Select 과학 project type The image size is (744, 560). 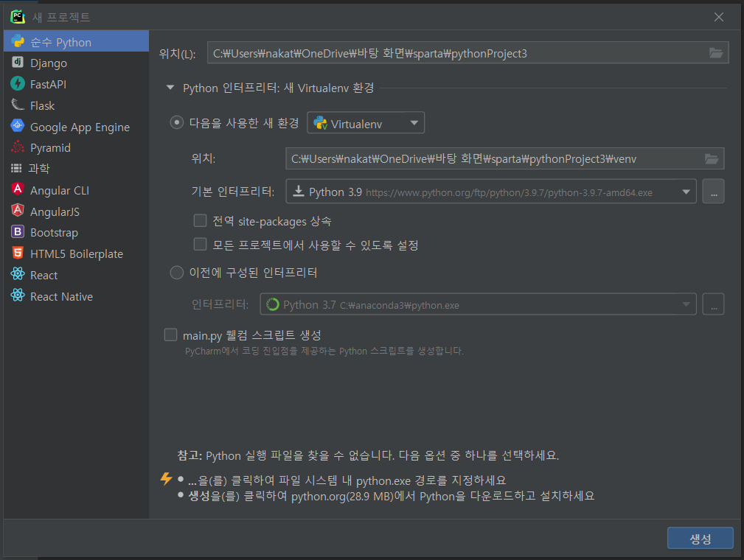coord(77,168)
